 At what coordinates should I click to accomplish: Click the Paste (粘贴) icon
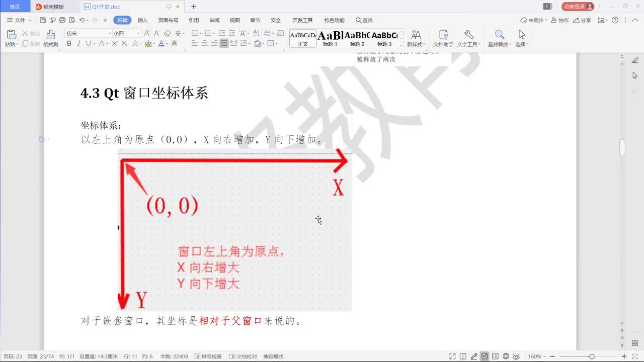(11, 35)
